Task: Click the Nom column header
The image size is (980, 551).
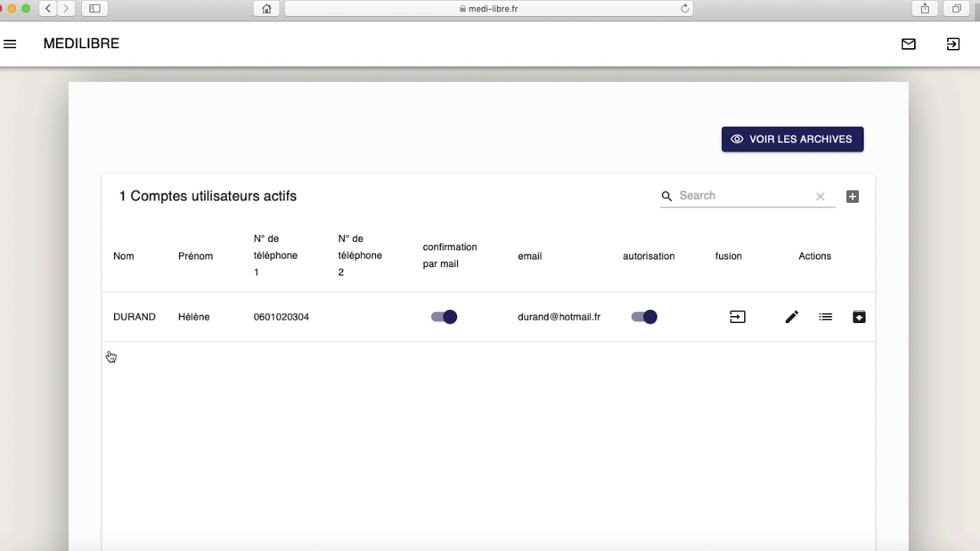Action: point(123,256)
